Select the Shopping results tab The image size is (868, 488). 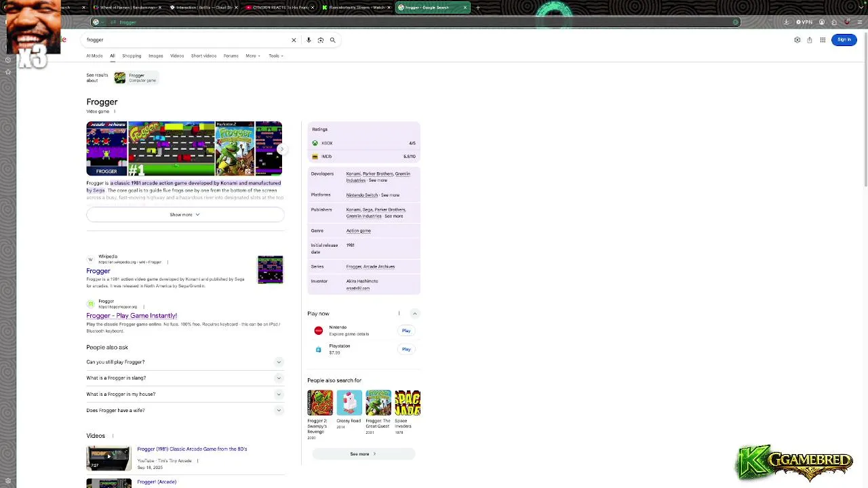click(132, 56)
